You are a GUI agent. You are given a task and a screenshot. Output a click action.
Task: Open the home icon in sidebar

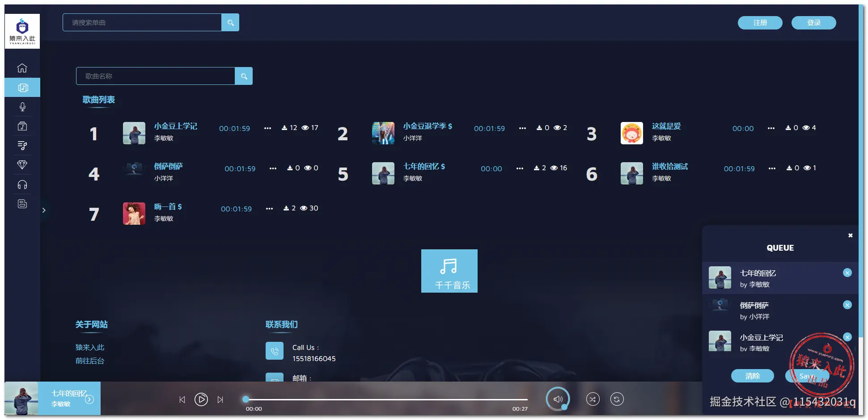click(22, 68)
